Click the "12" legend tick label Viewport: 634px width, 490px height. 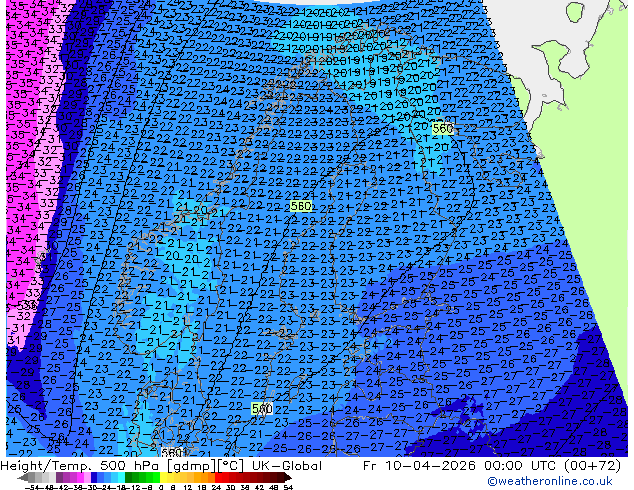pos(187,487)
